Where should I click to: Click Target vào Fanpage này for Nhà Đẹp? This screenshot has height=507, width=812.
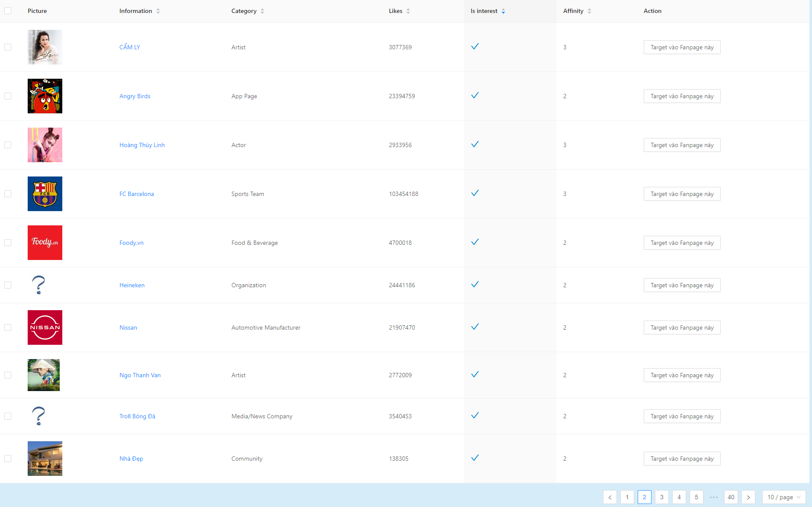pyautogui.click(x=682, y=459)
